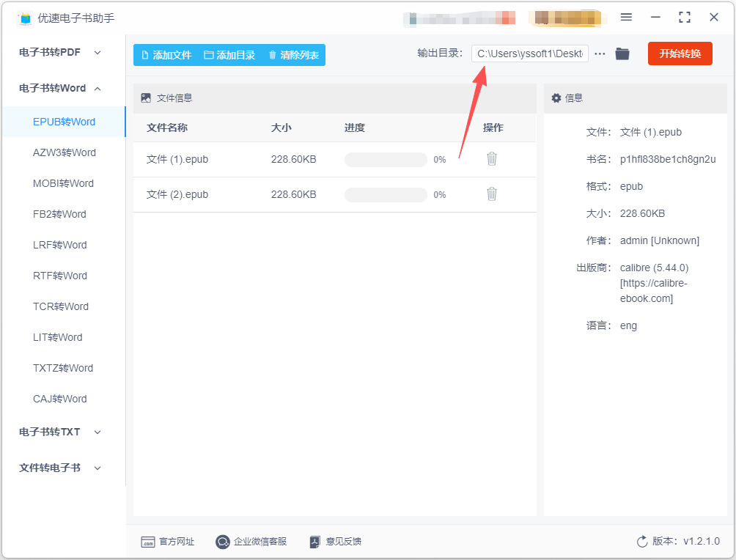This screenshot has width=736, height=560.
Task: Click the version refresh icon
Action: pyautogui.click(x=641, y=542)
